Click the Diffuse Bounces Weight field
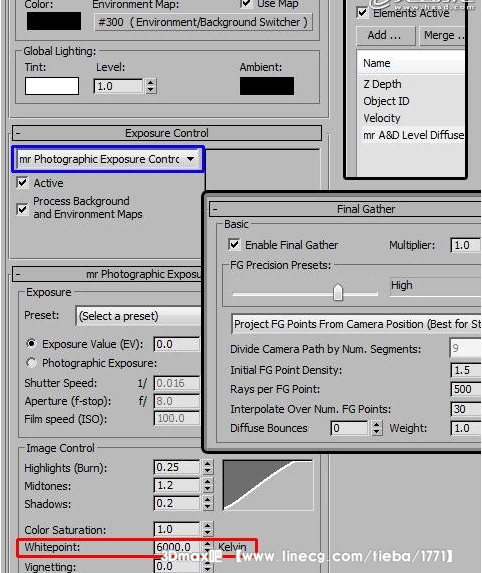The width and height of the screenshot is (482, 573). 466,428
